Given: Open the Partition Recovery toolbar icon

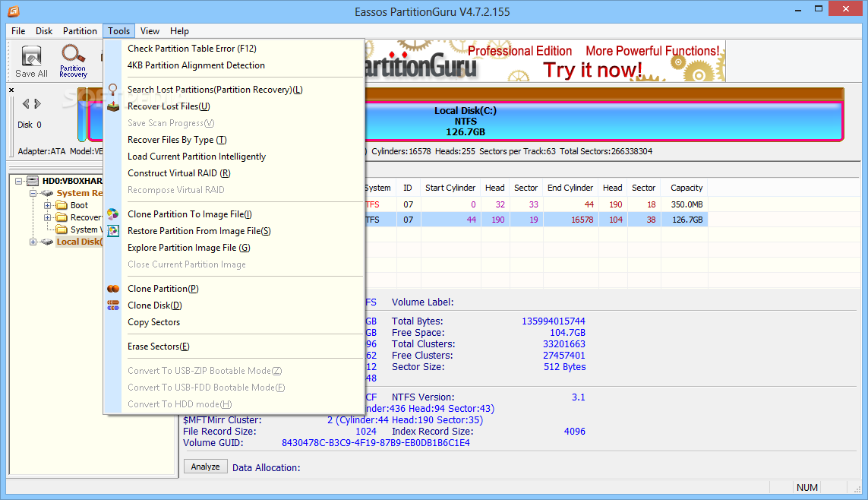Looking at the screenshot, I should click(73, 62).
